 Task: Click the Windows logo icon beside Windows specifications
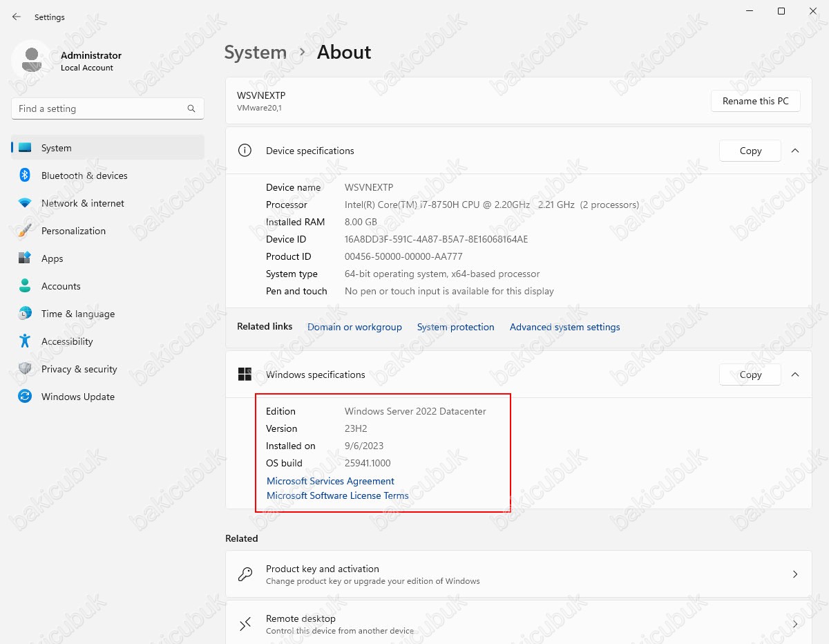tap(245, 375)
